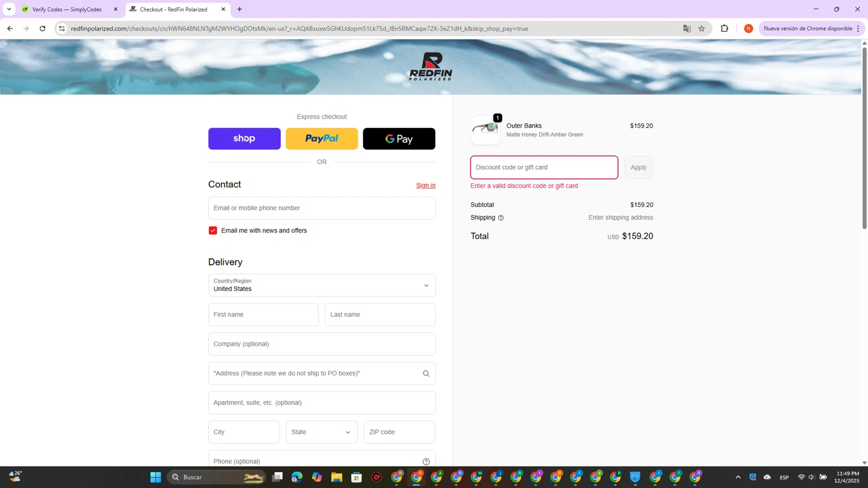View site information icon in address bar

62,28
